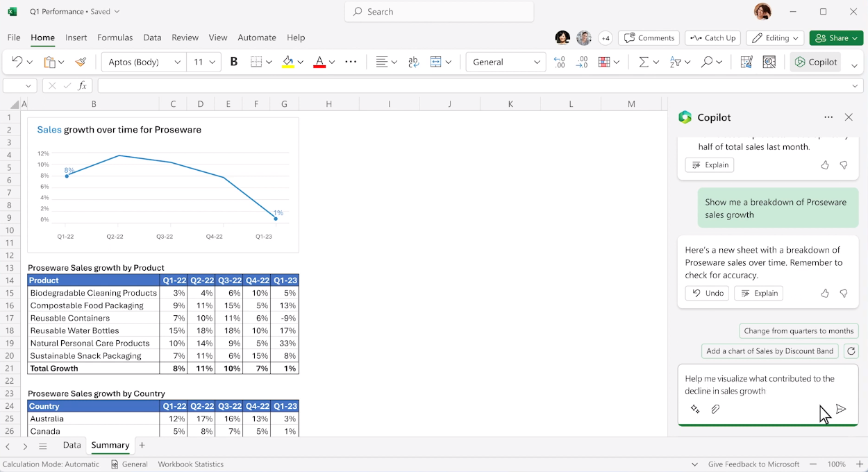Click the Undo icon in the ribbon
868x472 pixels.
tap(17, 62)
